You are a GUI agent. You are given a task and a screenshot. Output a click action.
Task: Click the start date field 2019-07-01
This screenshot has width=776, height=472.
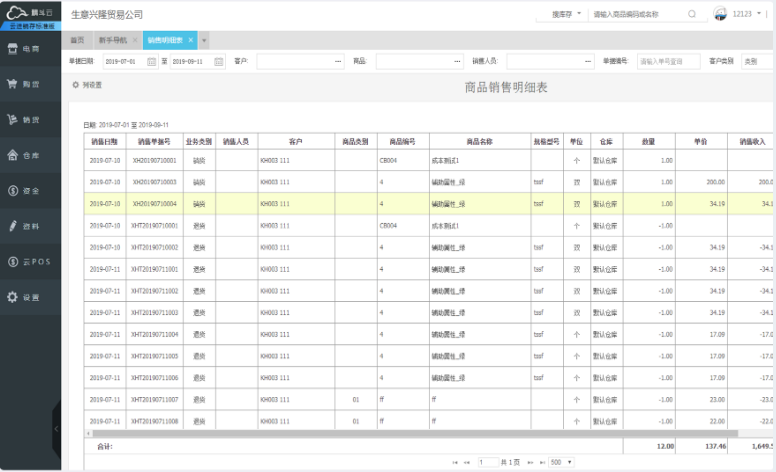[125, 61]
